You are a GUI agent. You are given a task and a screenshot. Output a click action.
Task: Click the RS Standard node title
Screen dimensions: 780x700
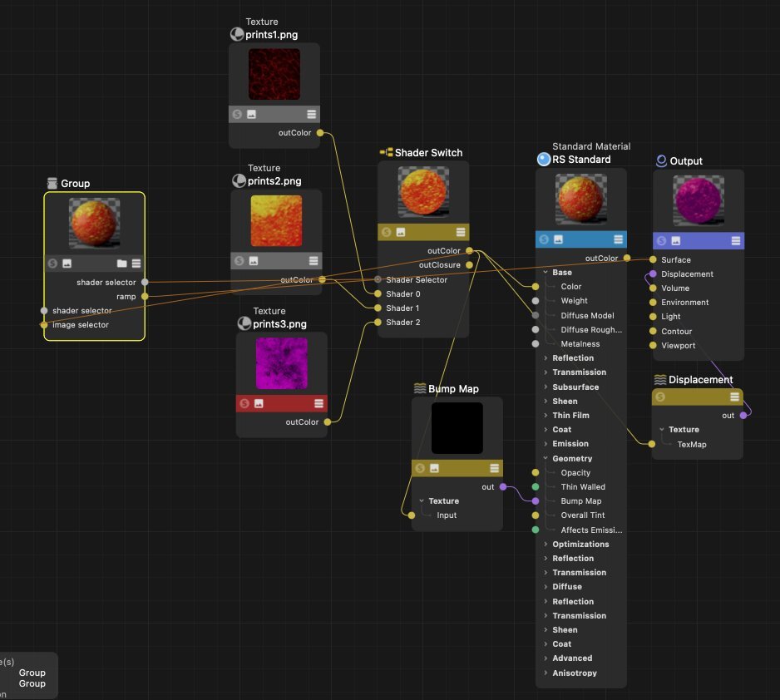581,159
